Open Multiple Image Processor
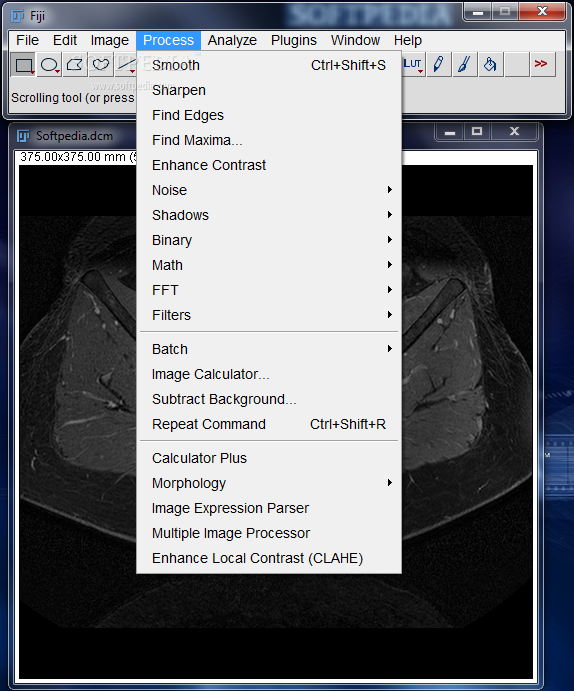 pos(269,533)
